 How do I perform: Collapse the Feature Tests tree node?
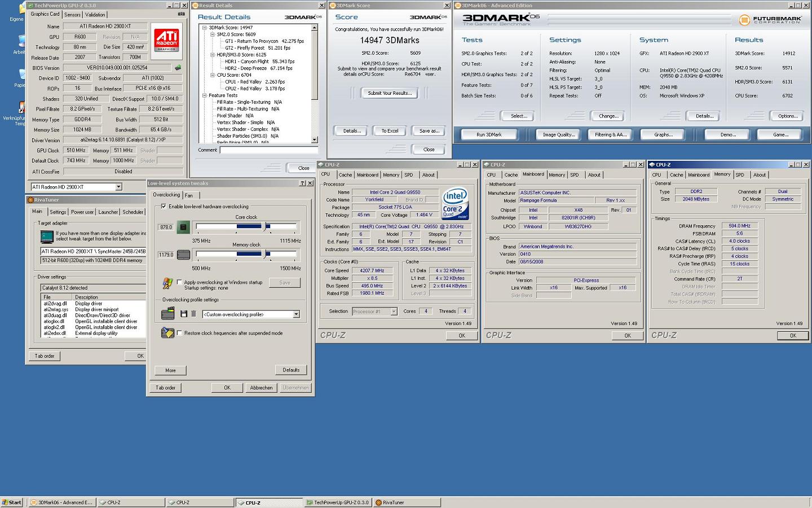coord(205,95)
